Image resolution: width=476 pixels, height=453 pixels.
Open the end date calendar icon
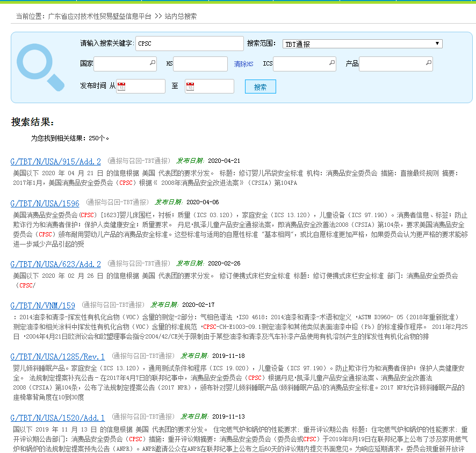click(x=190, y=87)
